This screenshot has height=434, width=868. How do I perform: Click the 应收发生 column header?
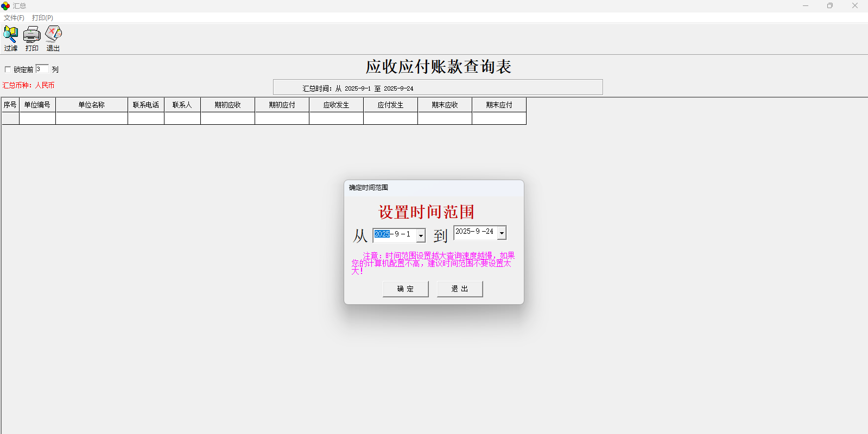pos(336,105)
